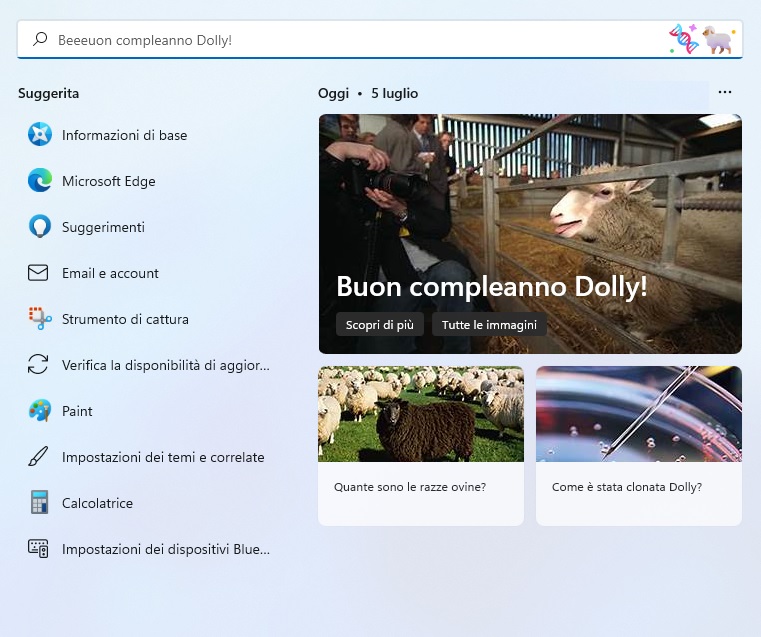Click the 'Buon compleanno Dolly!' headline
Image resolution: width=761 pixels, height=637 pixels.
click(492, 286)
